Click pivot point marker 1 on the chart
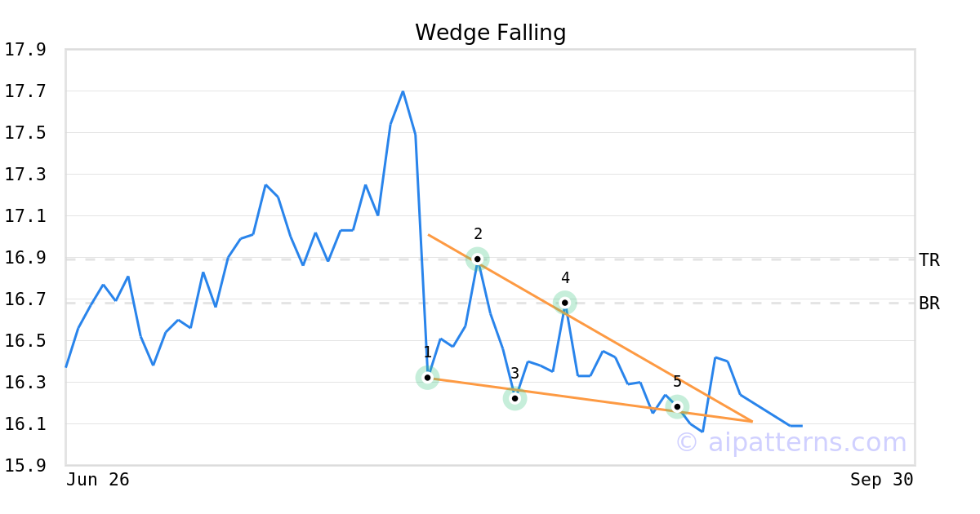This screenshot has height=514, width=980. (x=427, y=378)
